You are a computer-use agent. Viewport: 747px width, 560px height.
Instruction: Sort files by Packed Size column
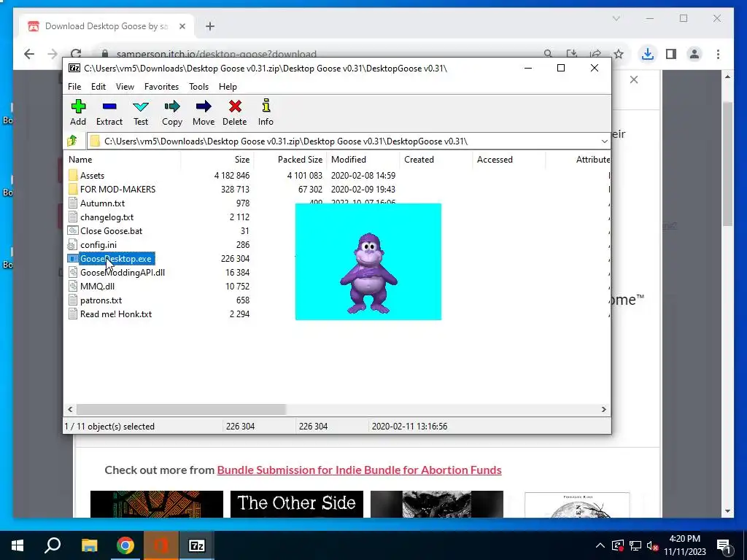[290, 160]
